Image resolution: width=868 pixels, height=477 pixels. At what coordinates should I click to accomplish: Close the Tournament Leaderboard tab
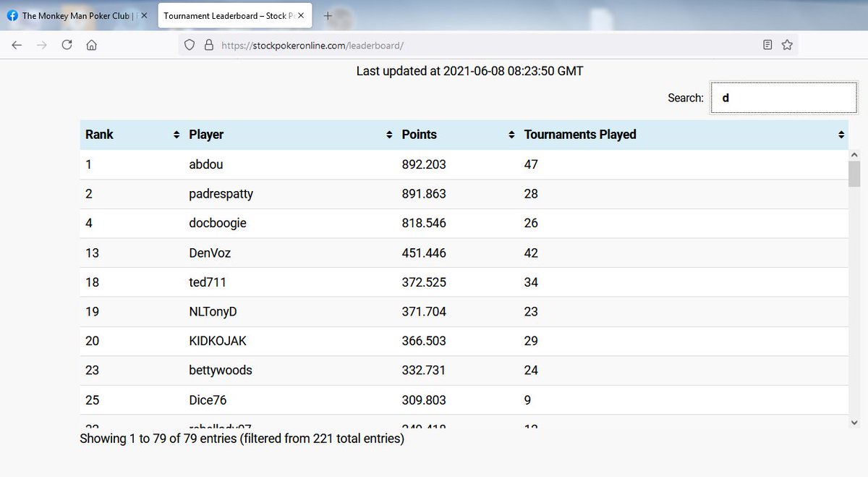pyautogui.click(x=302, y=15)
